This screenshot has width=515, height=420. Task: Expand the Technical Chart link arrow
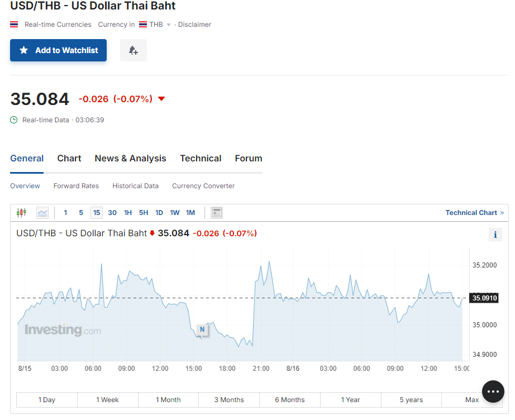tap(502, 213)
